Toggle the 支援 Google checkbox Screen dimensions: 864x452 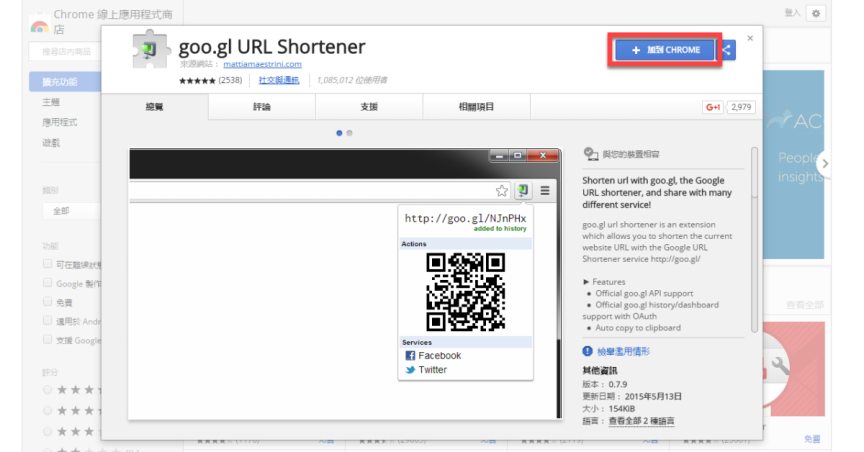(x=47, y=339)
